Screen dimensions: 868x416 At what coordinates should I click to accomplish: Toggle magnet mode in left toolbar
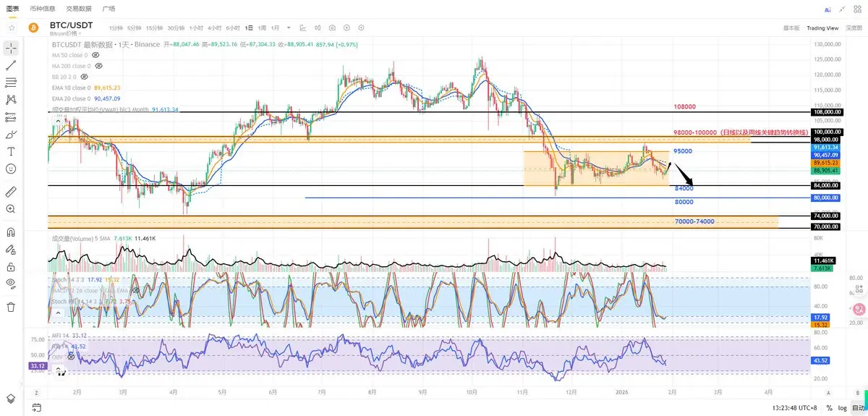pos(11,232)
